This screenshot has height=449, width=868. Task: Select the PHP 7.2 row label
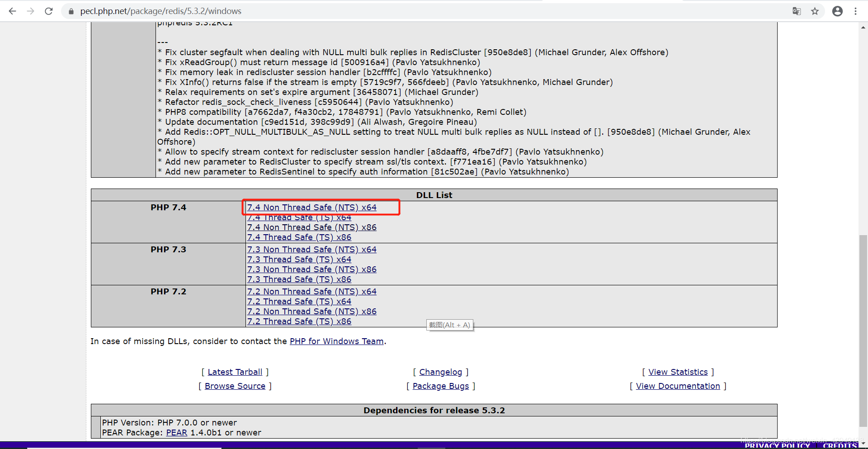point(168,291)
